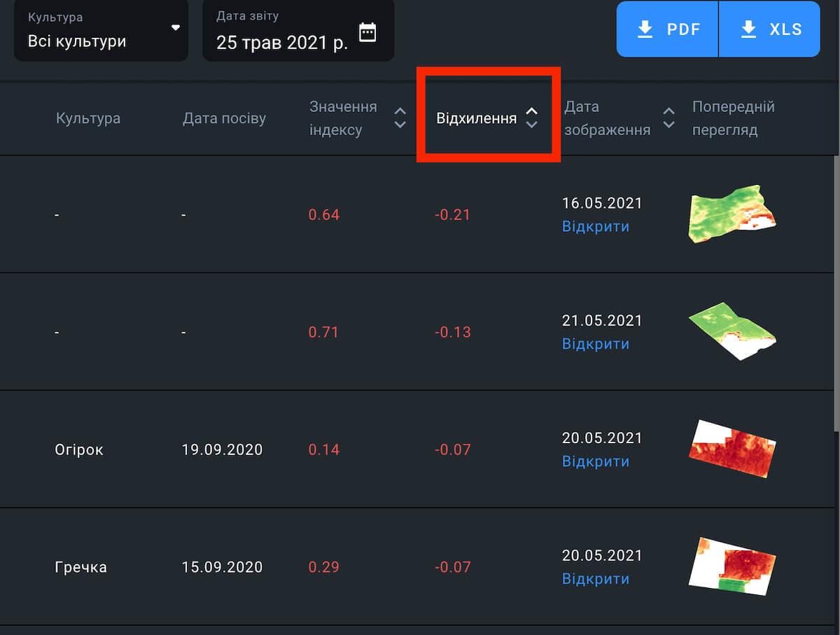Click Відкрити link in Гречка row
Screen dimensions: 840x635
tap(595, 580)
